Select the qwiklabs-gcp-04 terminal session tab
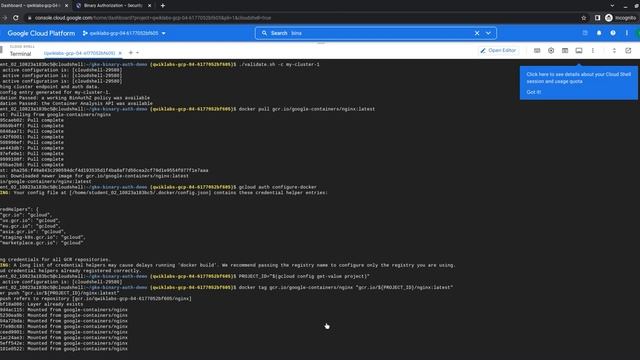Screen dimensions: 640x360 79,53
